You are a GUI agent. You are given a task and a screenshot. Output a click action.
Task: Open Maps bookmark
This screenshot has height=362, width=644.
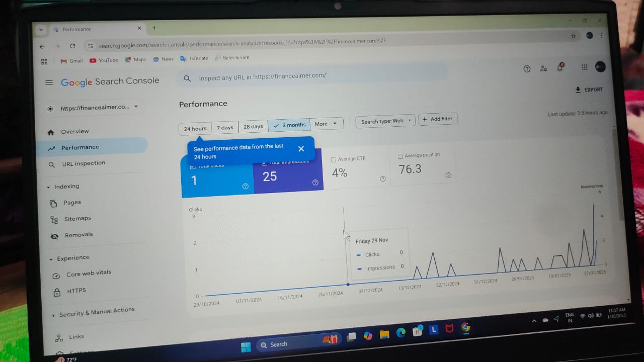tap(135, 60)
